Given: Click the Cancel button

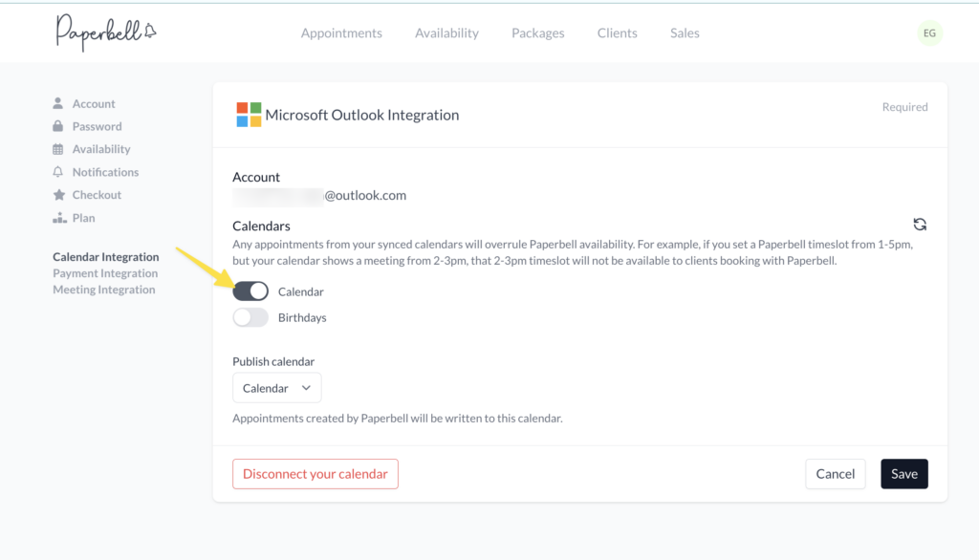Looking at the screenshot, I should (x=835, y=474).
